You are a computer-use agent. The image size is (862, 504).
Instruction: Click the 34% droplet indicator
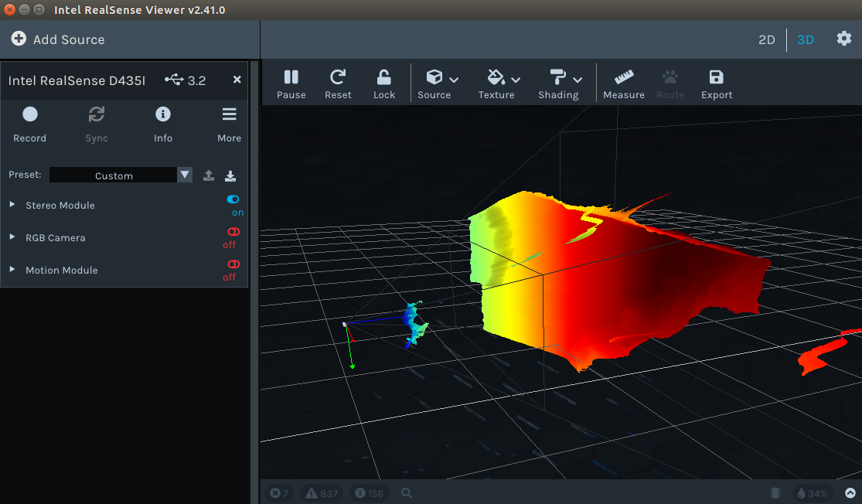pyautogui.click(x=813, y=493)
